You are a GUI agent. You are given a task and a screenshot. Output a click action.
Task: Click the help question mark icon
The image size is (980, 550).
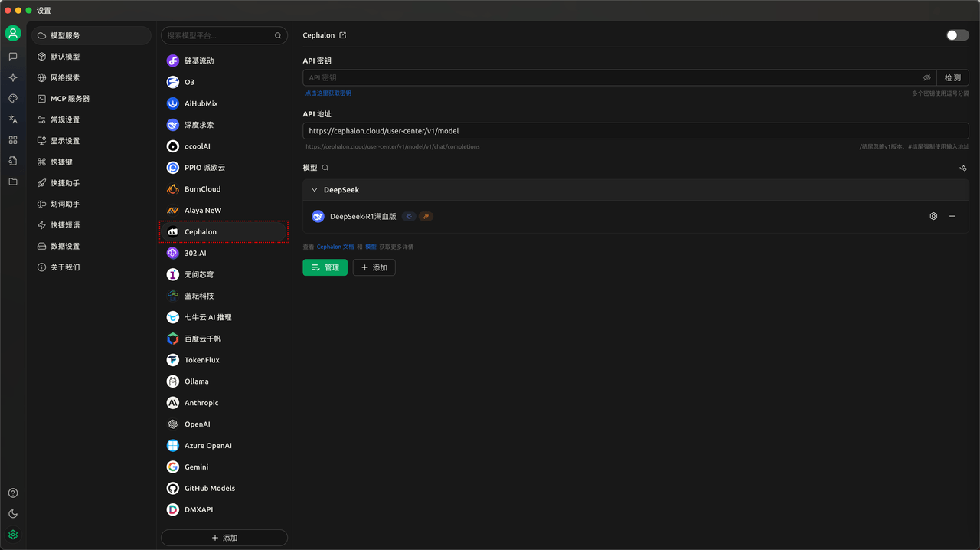(x=13, y=493)
